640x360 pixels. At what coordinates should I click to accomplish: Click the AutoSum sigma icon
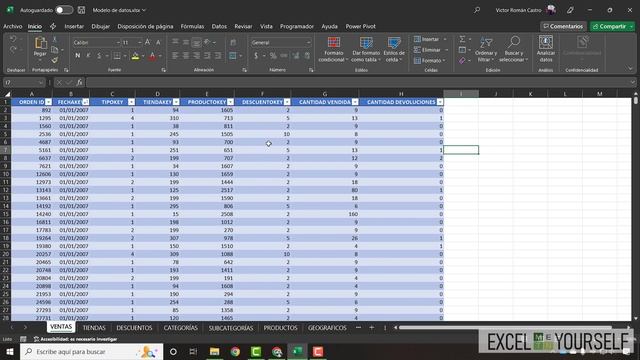coord(462,39)
